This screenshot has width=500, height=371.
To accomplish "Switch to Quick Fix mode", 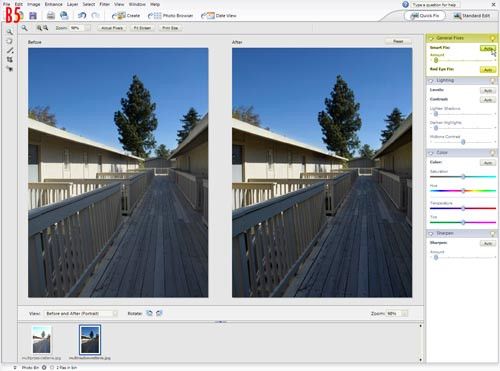I will coord(425,16).
